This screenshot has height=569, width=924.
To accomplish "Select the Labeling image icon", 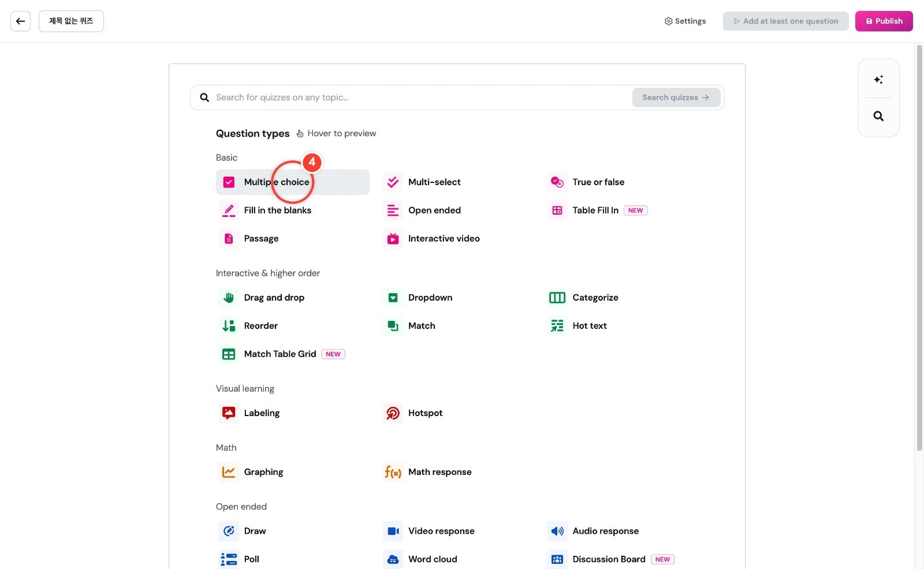I will [229, 413].
